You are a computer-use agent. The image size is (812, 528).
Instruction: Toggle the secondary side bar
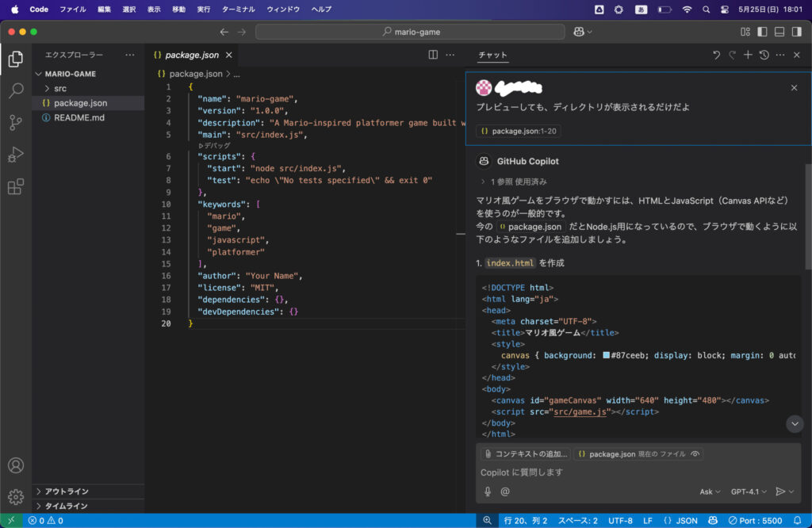pyautogui.click(x=796, y=32)
